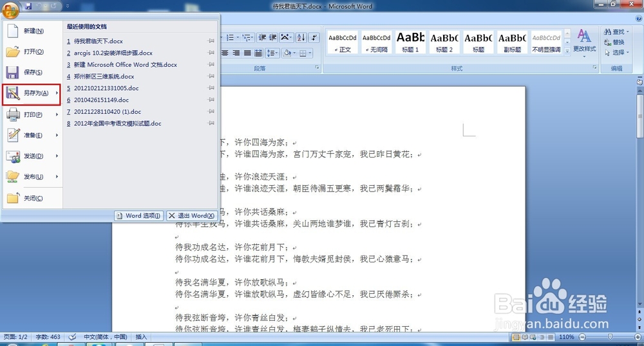
Task: Open the borders dropdown arrow
Action: pos(310,53)
